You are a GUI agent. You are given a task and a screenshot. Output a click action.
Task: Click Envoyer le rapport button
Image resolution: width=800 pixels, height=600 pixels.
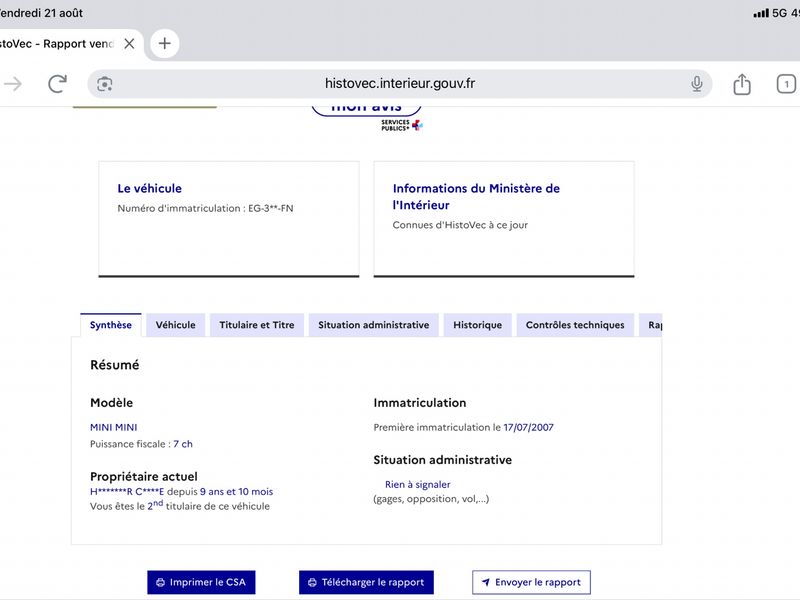coord(531,582)
